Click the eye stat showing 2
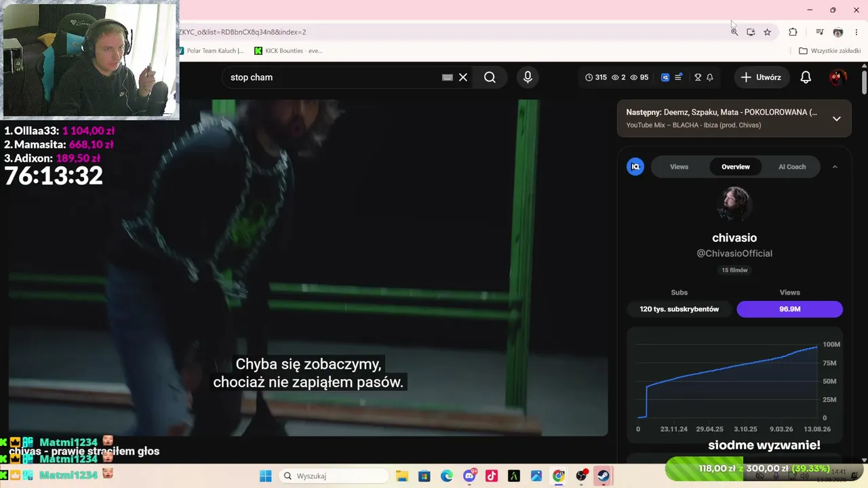The width and height of the screenshot is (868, 488). pyautogui.click(x=618, y=77)
